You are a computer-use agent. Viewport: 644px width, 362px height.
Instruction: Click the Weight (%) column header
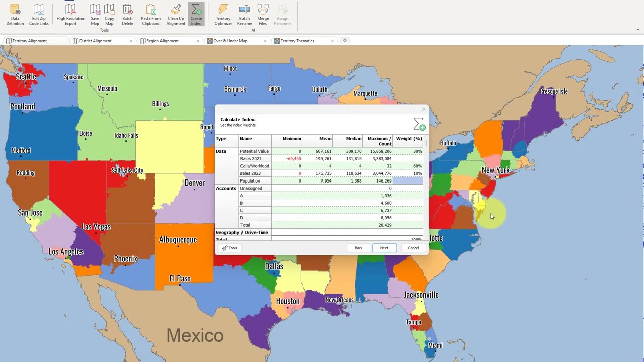[408, 141]
